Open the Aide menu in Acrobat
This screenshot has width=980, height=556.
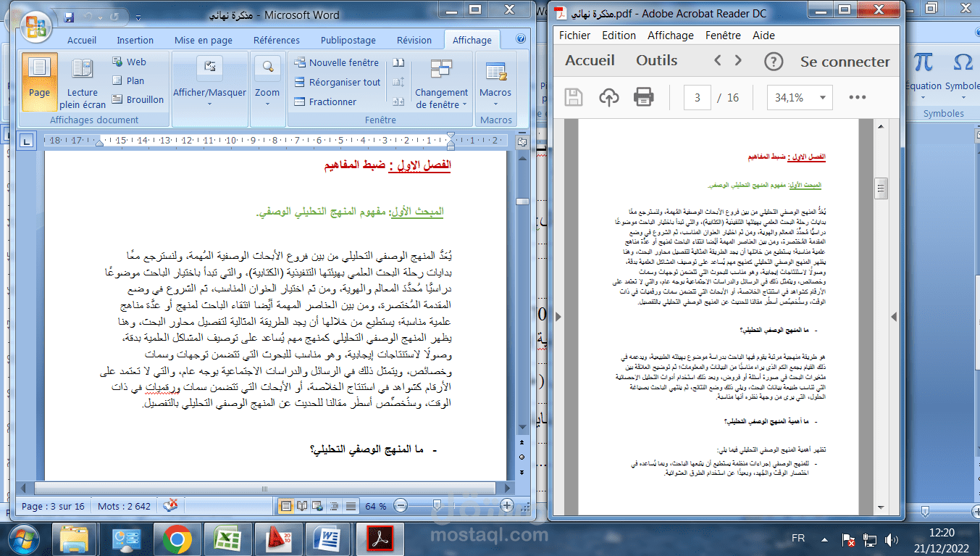point(763,35)
